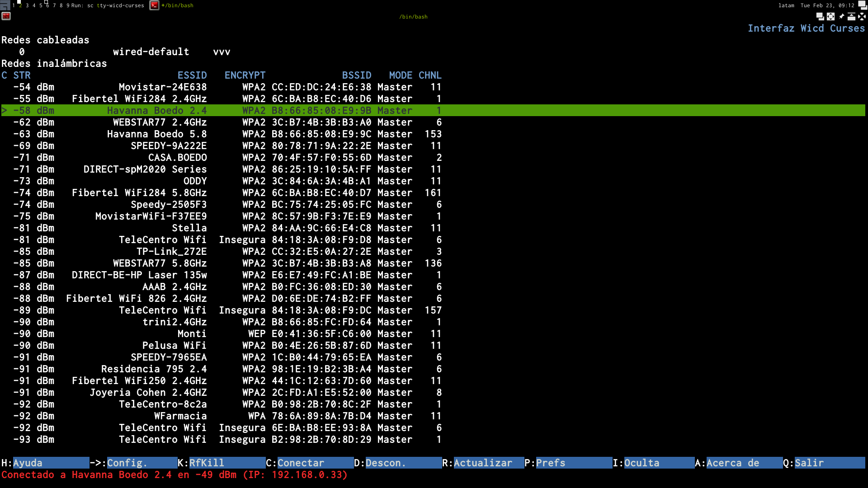Toggle keep-on-top with the titlebar icon
Viewport: 868px width, 488px height.
click(852, 17)
